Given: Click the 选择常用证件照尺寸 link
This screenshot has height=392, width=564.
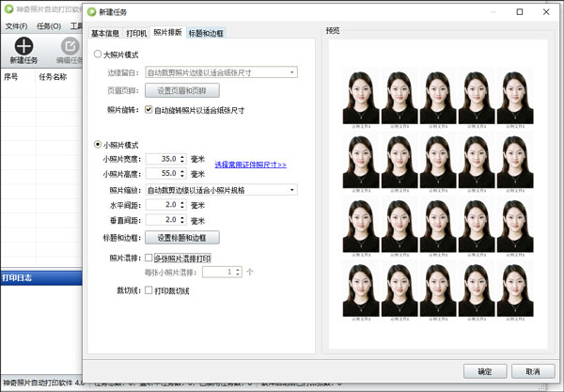Looking at the screenshot, I should (x=250, y=165).
